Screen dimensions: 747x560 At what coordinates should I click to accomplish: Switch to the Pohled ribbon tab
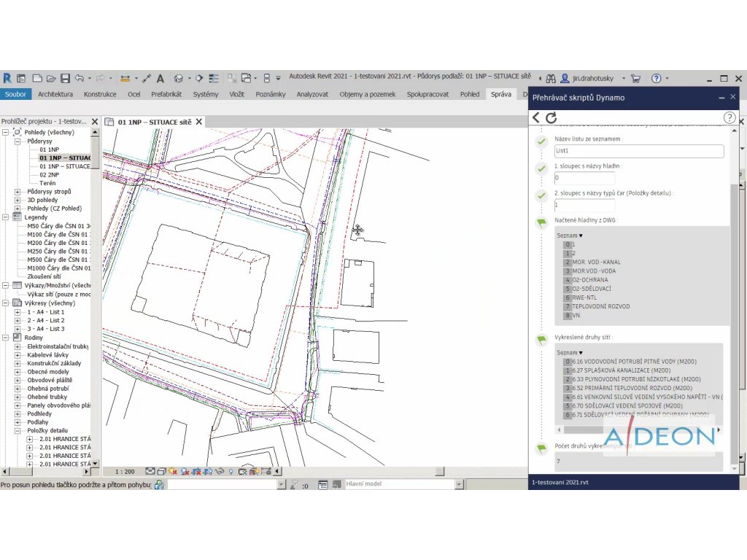[x=470, y=94]
